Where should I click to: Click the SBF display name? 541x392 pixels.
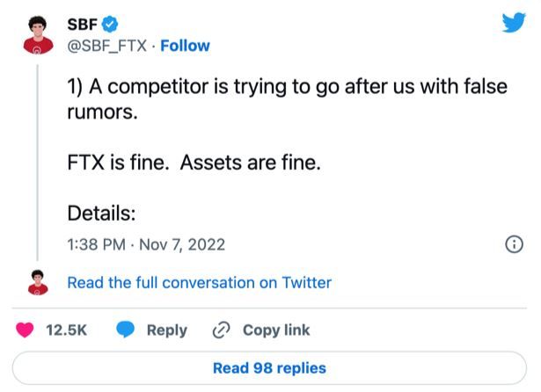coord(82,24)
